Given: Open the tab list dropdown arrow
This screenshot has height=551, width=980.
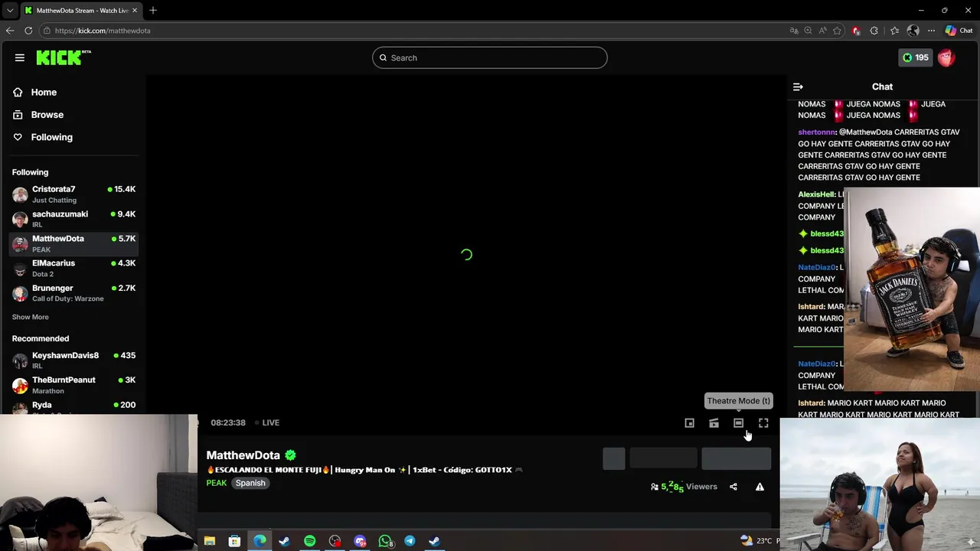Looking at the screenshot, I should [x=10, y=10].
